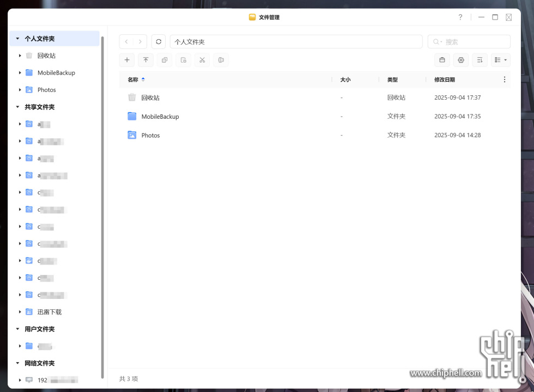Click the 文件管理 title bar app icon

(x=252, y=17)
